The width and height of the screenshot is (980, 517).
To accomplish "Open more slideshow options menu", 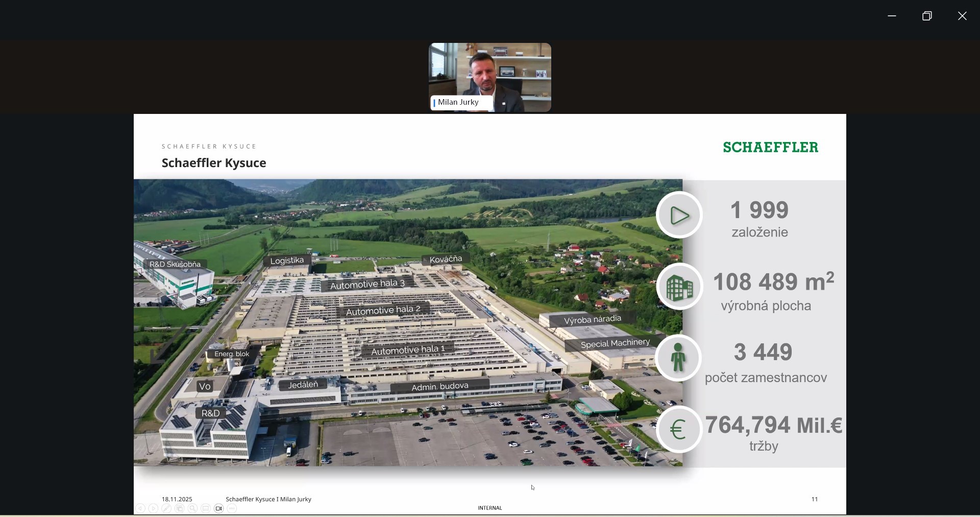I will coord(232,509).
